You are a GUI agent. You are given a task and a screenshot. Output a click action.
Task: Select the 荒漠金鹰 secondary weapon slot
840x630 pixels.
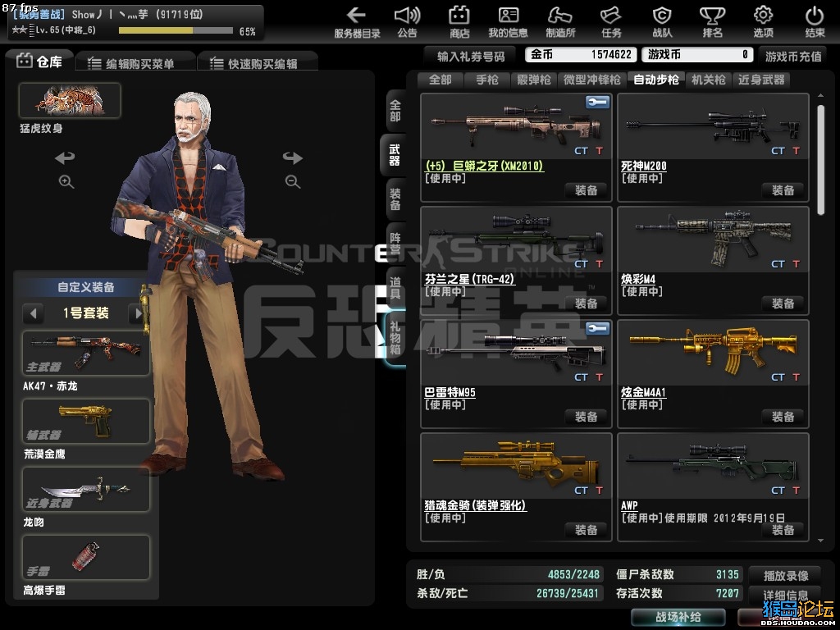[85, 421]
